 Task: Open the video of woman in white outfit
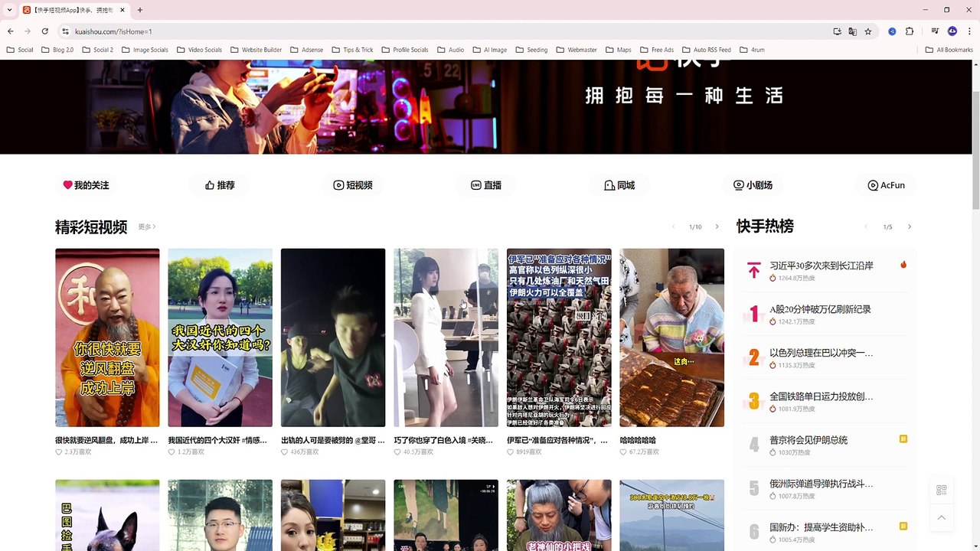446,337
